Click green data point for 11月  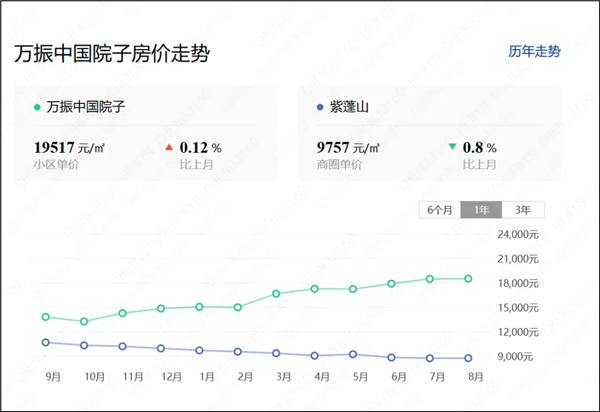click(x=122, y=313)
